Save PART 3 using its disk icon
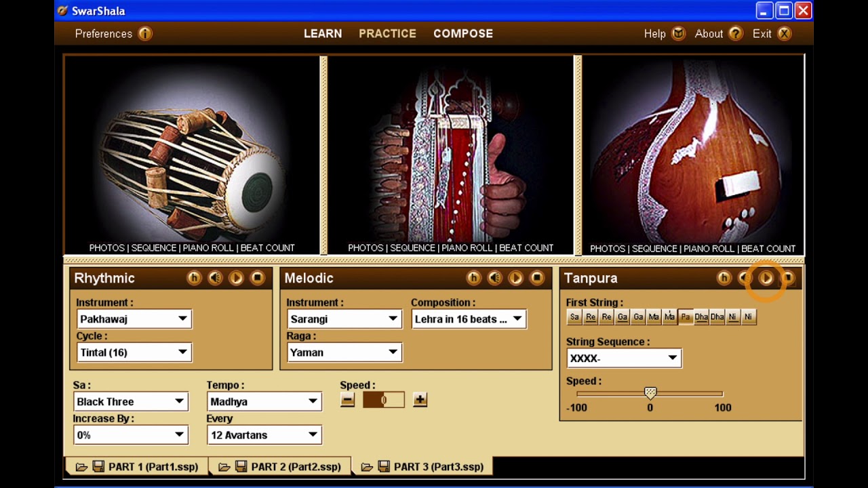The width and height of the screenshot is (868, 488). [384, 467]
